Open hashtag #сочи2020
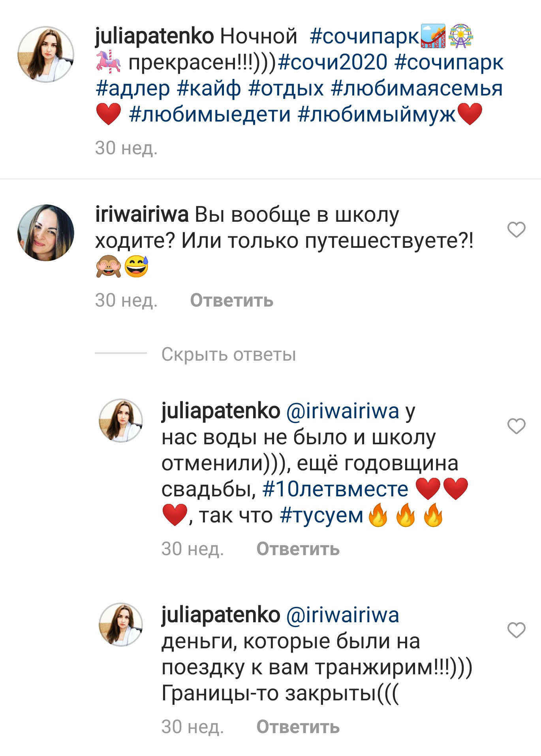The height and width of the screenshot is (756, 541). pyautogui.click(x=333, y=62)
